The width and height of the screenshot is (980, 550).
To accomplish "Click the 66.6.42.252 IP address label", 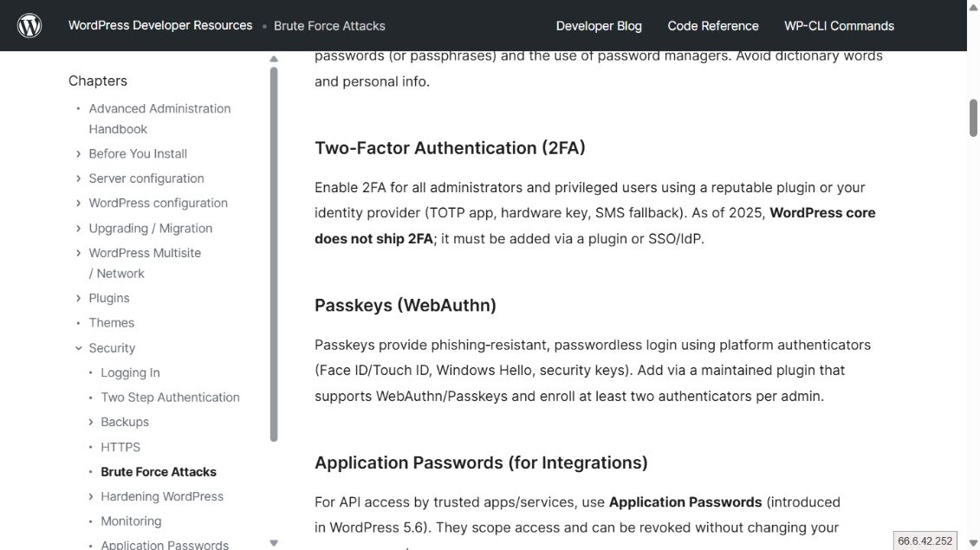I will [925, 540].
